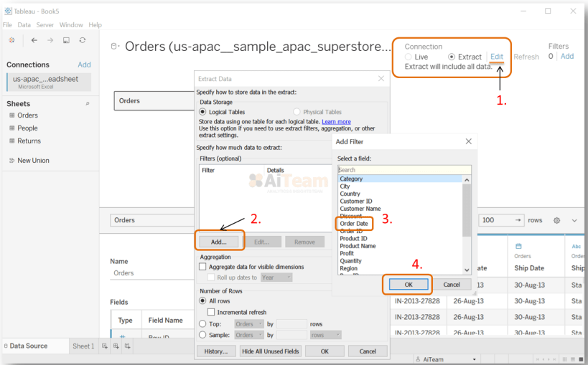This screenshot has height=365, width=588.
Task: Click Edit link next to Extract
Action: 497,57
